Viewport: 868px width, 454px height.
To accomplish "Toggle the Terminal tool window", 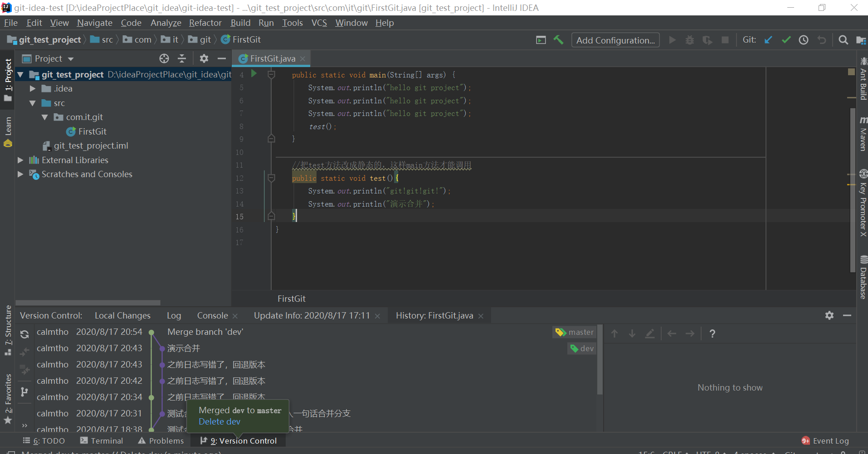I will click(102, 441).
